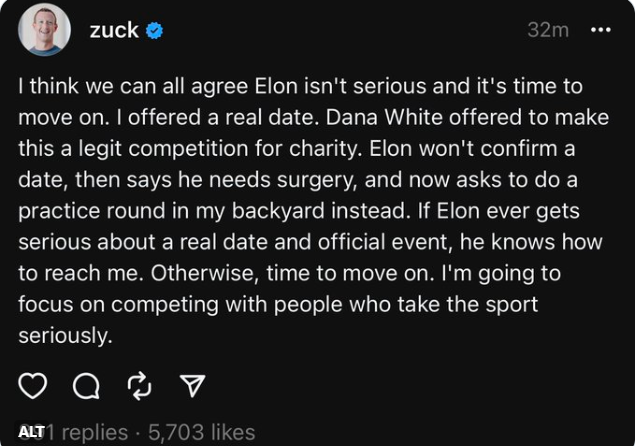Open zuck's profile picture
Viewport: 635px width, 446px height.
[44, 30]
